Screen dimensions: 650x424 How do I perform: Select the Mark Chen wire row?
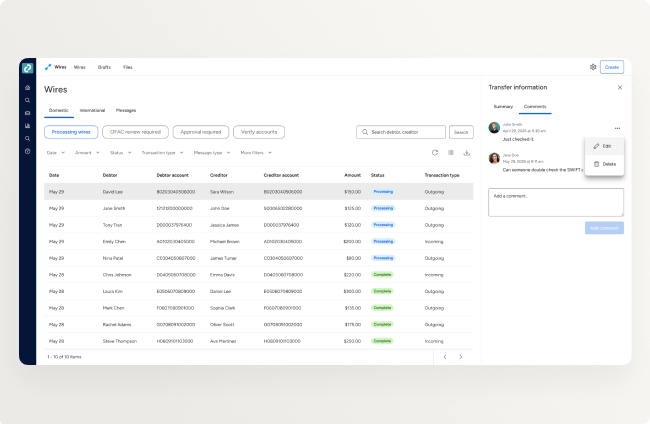(x=259, y=308)
